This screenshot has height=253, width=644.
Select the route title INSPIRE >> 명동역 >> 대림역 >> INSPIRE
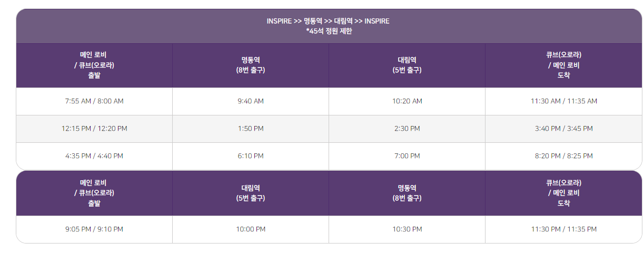pos(328,21)
